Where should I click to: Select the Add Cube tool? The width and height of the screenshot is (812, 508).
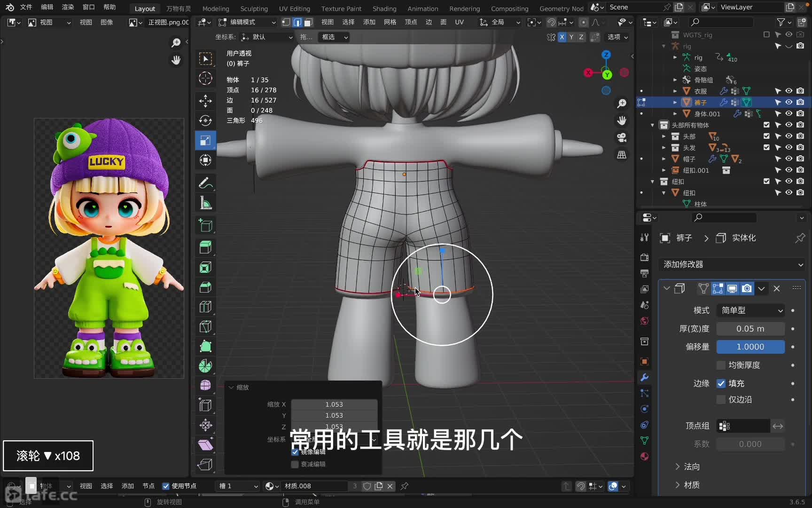(205, 225)
